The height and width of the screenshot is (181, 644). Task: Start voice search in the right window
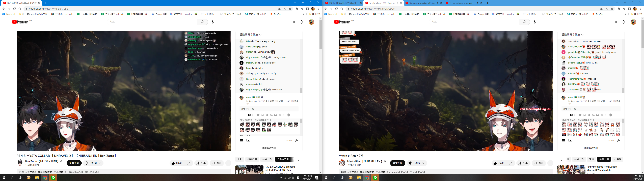pos(534,22)
